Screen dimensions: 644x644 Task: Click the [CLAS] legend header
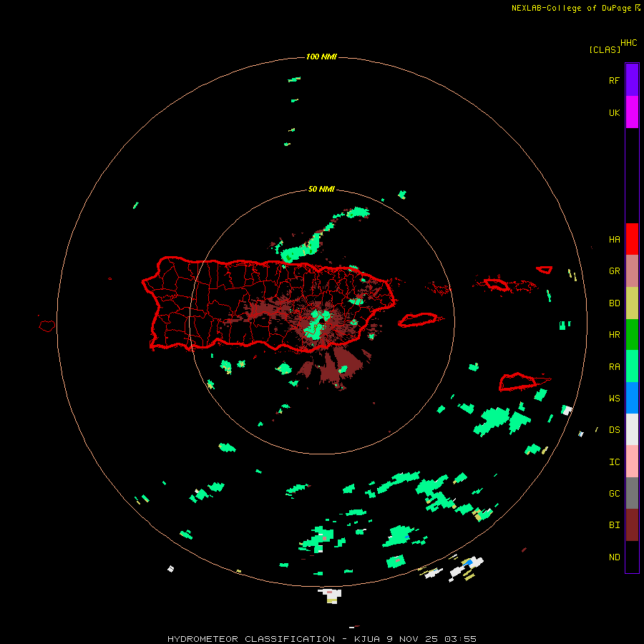[605, 49]
